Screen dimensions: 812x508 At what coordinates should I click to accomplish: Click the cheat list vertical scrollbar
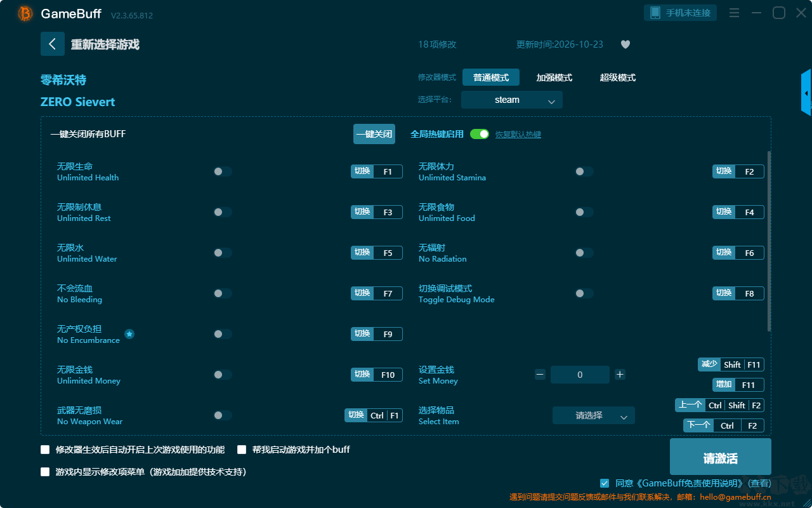tap(769, 241)
